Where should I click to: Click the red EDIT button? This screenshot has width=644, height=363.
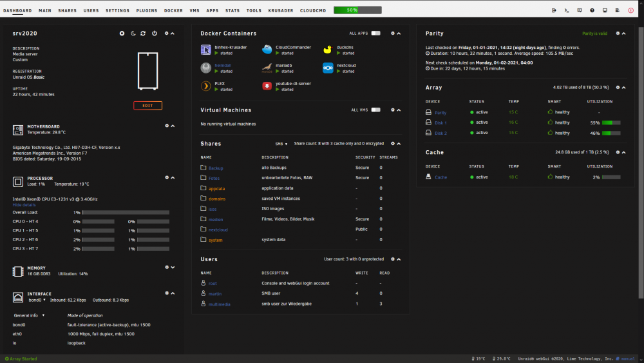(x=148, y=106)
